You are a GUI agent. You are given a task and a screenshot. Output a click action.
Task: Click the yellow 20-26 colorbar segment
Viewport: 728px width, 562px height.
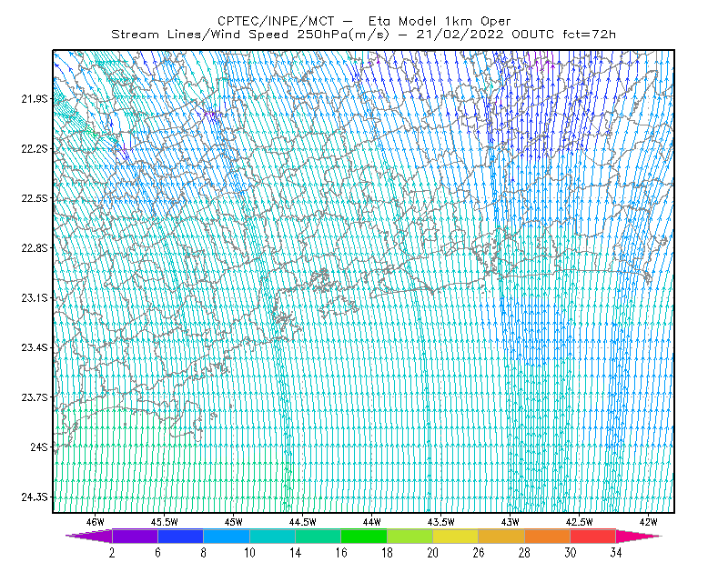tap(456, 536)
